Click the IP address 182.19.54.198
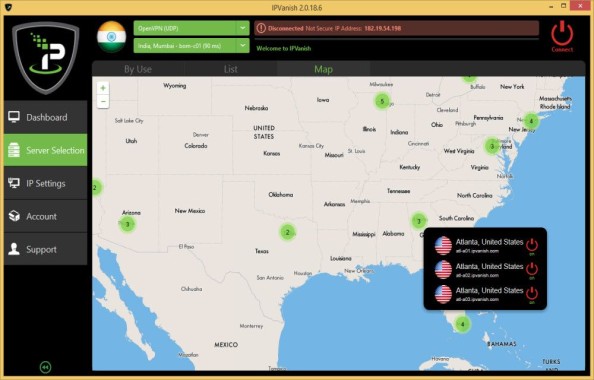The image size is (594, 380). tap(383, 28)
